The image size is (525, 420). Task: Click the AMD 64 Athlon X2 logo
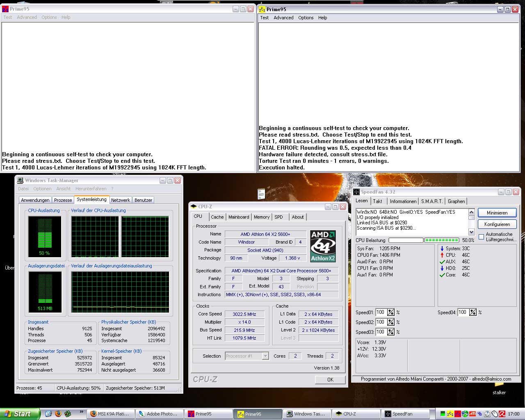click(323, 246)
